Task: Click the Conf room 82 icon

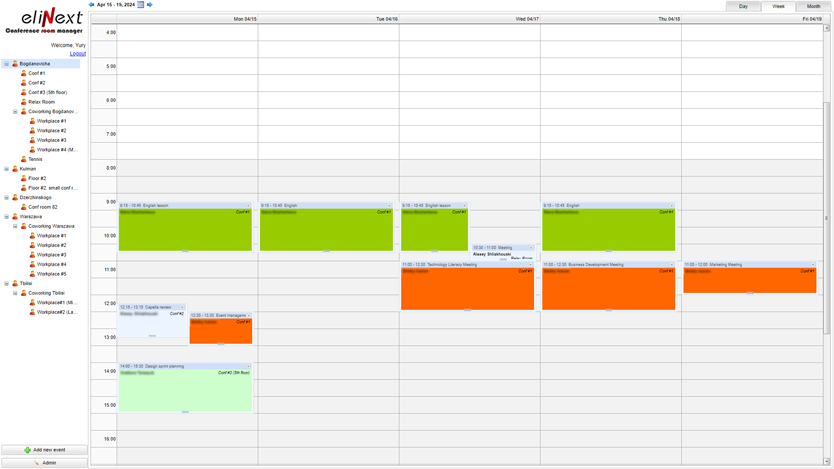Action: pyautogui.click(x=24, y=207)
